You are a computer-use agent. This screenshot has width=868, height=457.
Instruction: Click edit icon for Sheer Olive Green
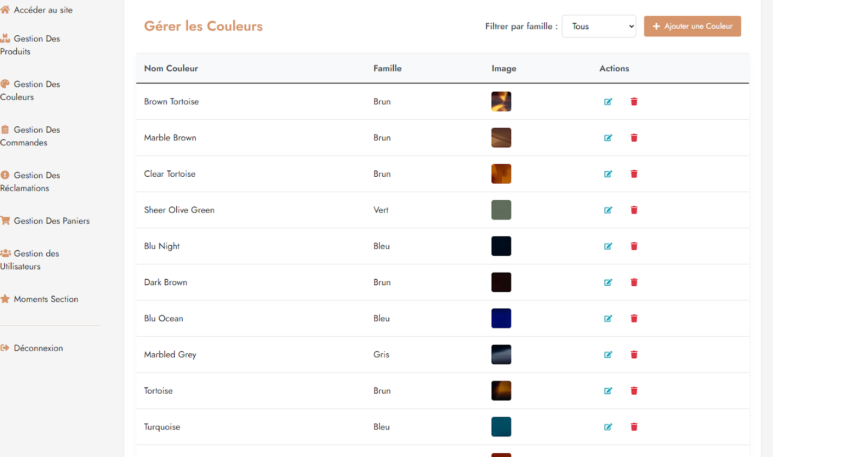[x=608, y=210]
